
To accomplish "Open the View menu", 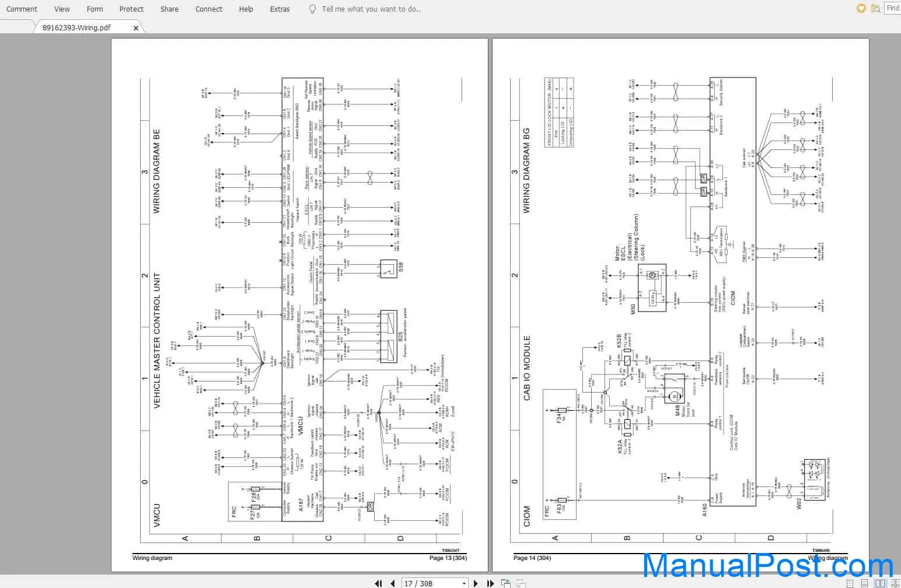I will point(62,9).
